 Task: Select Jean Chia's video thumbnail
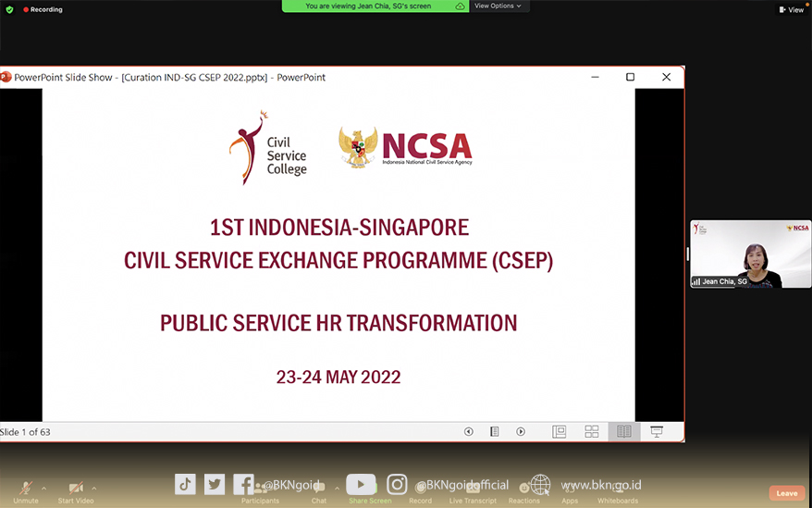pyautogui.click(x=750, y=254)
